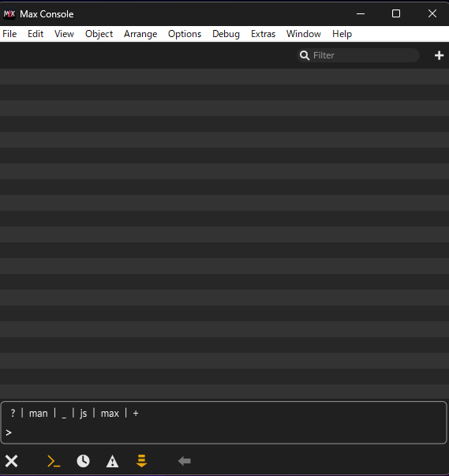Toggle the clock timestamps icon
The image size is (449, 476).
[83, 461]
